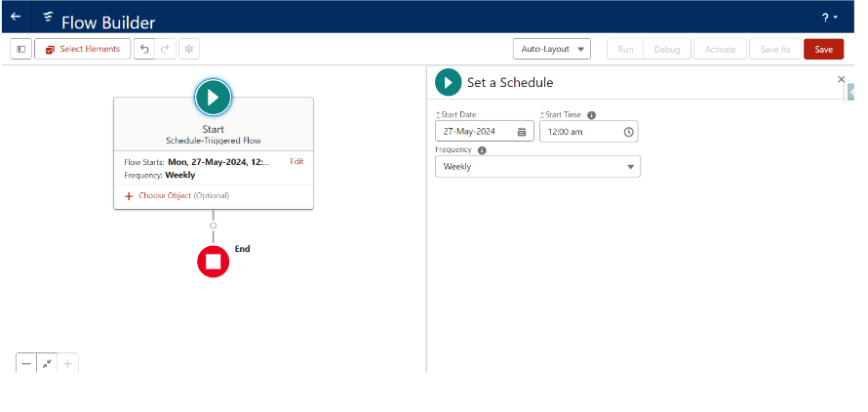Viewport: 868px width, 412px height.
Task: Click Choose Object (Optional) link
Action: tap(183, 195)
